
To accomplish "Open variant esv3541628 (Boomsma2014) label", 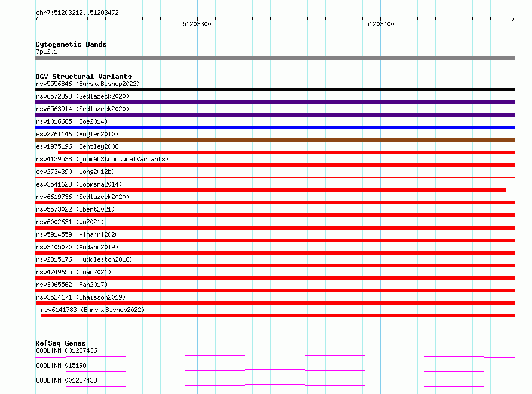I will pyautogui.click(x=79, y=184).
